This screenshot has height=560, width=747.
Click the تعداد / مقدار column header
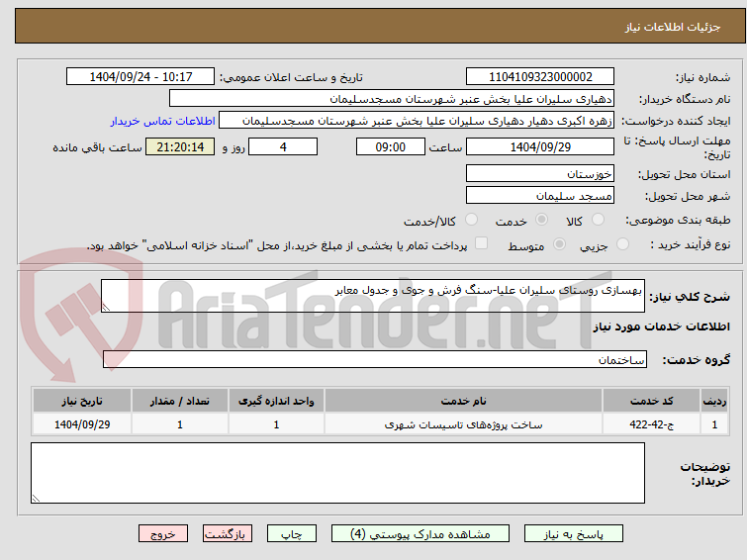click(180, 401)
